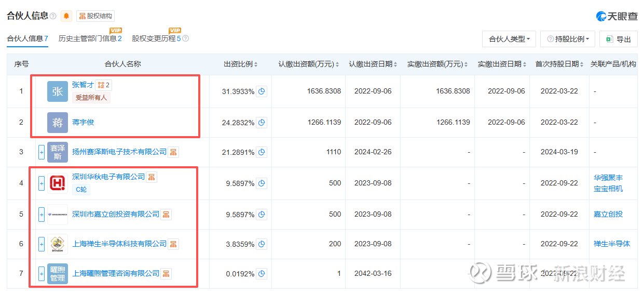Switch to 历史主管部门信息 tab
This screenshot has height=293, width=644.
[90, 38]
